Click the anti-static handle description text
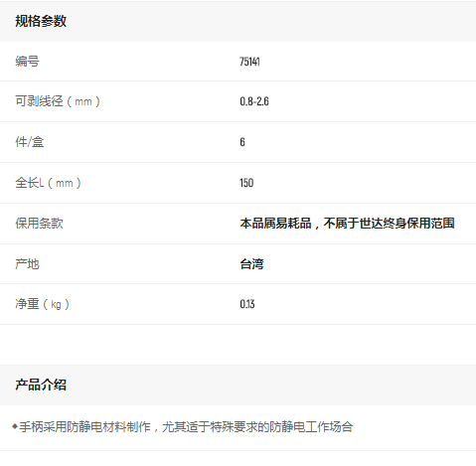 (186, 427)
